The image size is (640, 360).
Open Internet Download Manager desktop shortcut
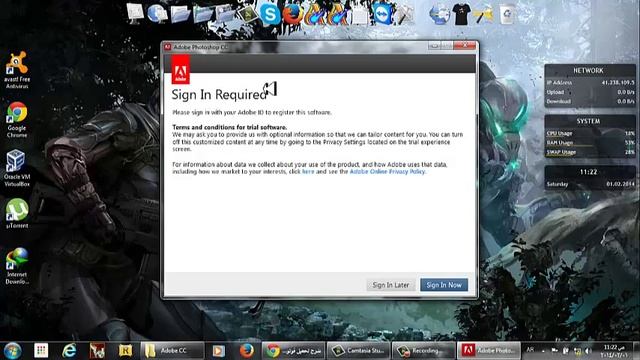(17, 266)
